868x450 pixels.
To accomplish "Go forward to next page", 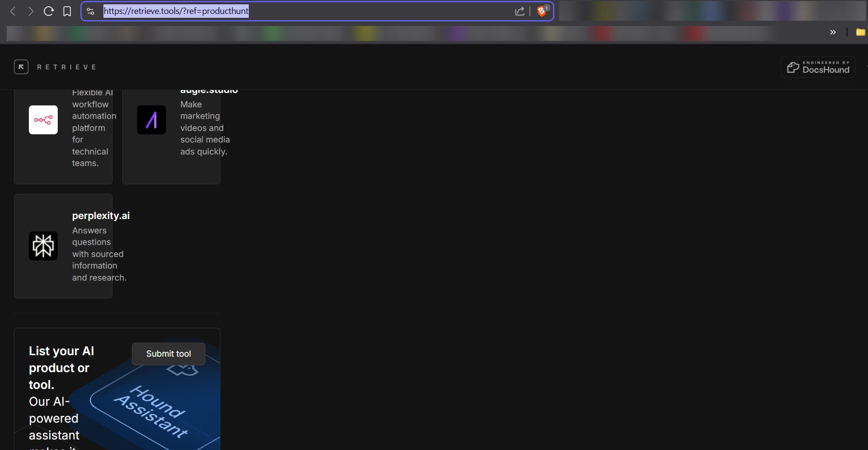I will click(31, 11).
